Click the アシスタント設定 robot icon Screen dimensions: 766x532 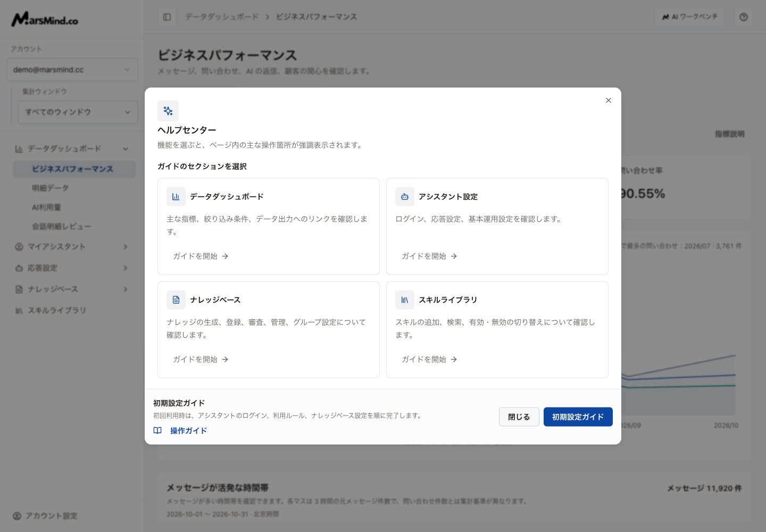click(x=405, y=197)
